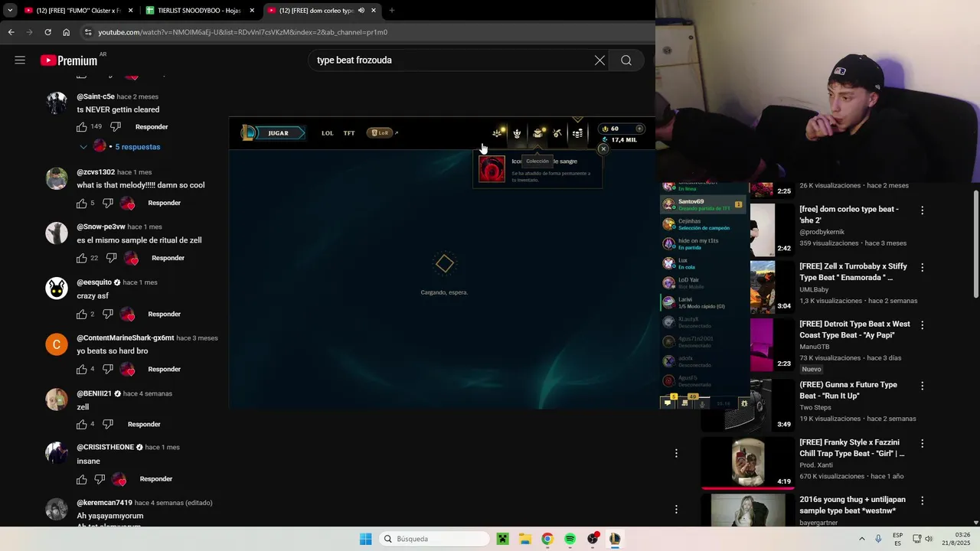Like the @Snow-pe3vw comment
The width and height of the screenshot is (980, 551).
[82, 258]
